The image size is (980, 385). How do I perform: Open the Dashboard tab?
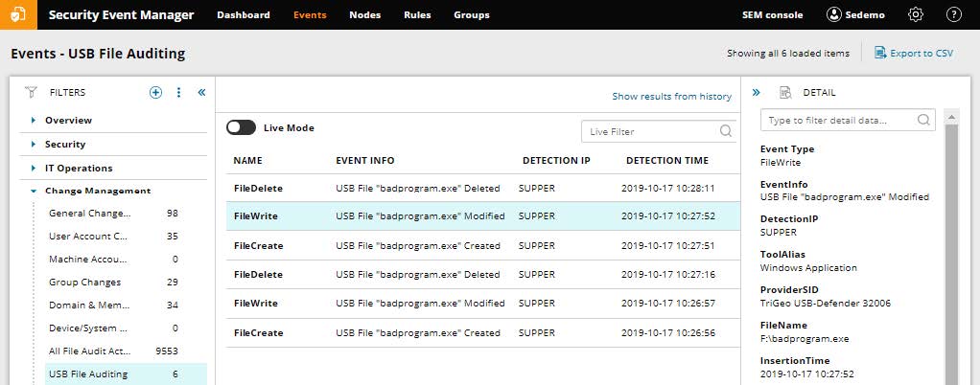coord(244,15)
